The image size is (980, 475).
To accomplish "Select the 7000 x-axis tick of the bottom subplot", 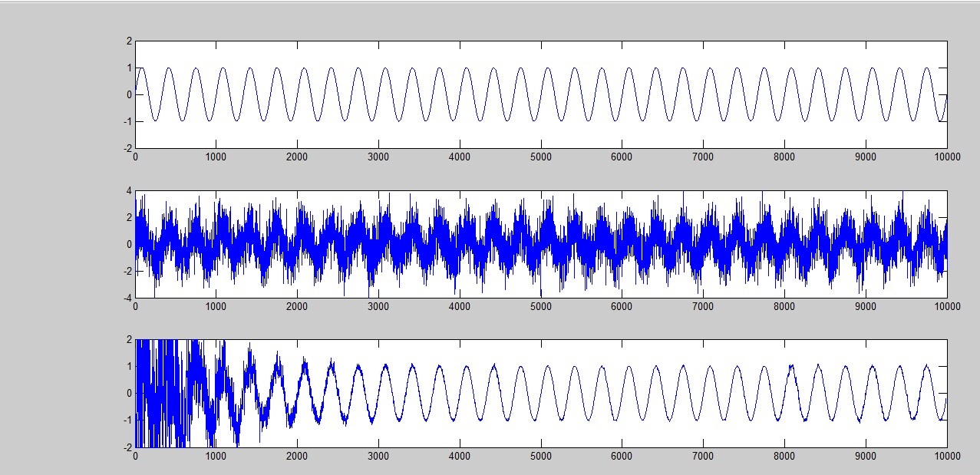I will pyautogui.click(x=704, y=455).
